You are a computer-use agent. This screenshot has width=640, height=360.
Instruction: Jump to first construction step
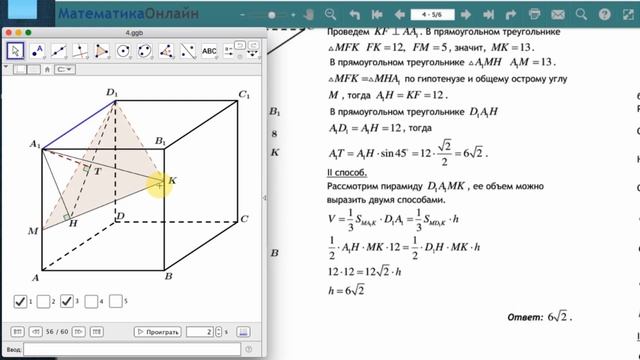point(17,331)
